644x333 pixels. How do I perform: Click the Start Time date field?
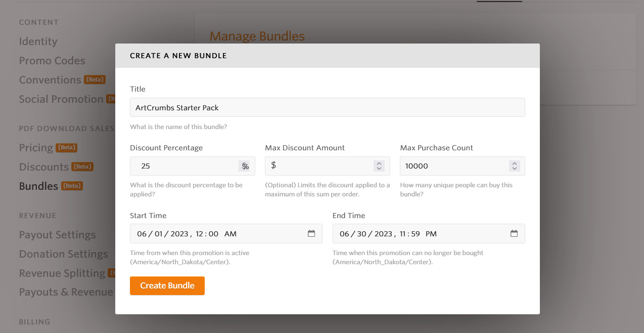tap(226, 233)
